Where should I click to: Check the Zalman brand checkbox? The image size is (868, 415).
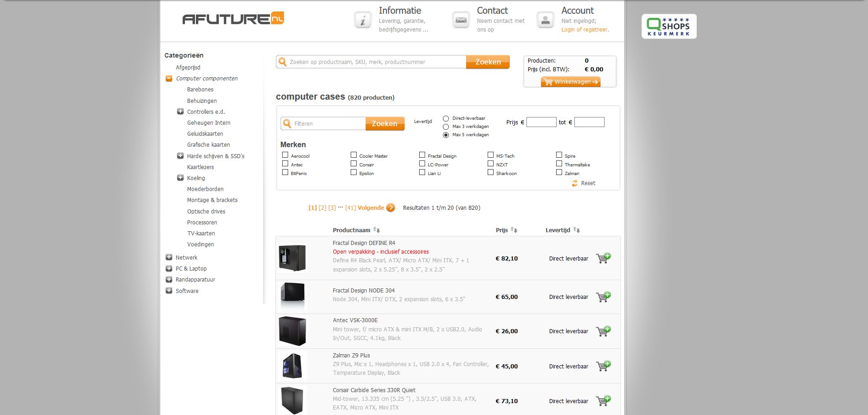(x=559, y=172)
